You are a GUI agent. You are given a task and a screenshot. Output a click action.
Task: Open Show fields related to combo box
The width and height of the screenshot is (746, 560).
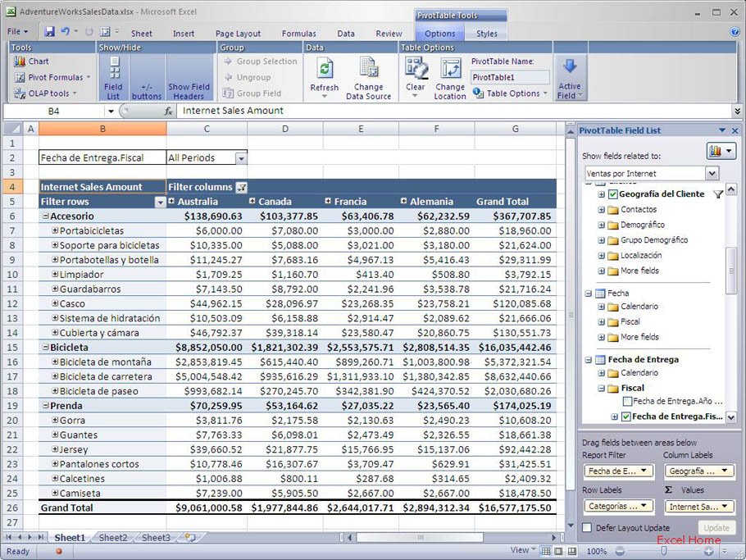652,174
